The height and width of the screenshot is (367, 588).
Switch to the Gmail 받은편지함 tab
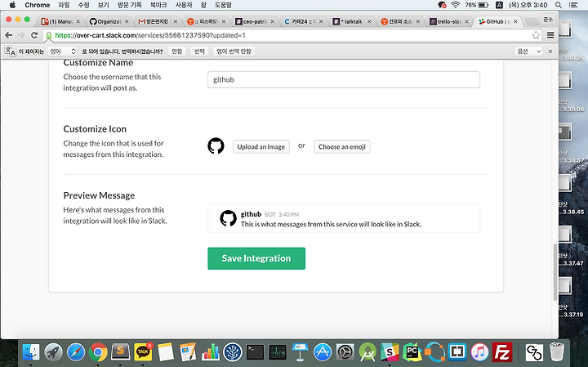coord(157,22)
